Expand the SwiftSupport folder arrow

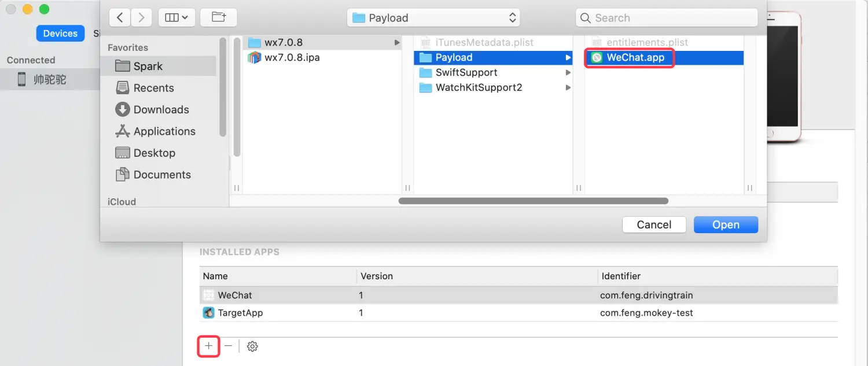[568, 72]
